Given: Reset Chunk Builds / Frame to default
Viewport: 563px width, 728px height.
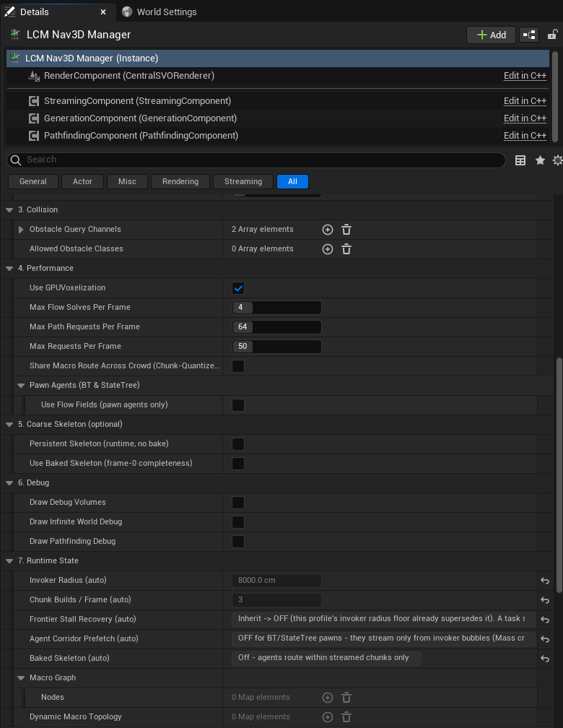Looking at the screenshot, I should (x=545, y=600).
